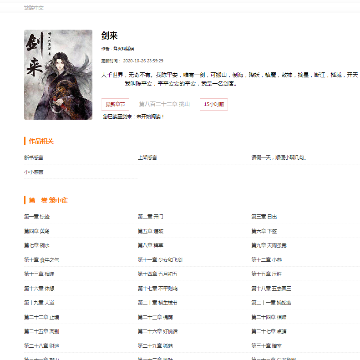
Task: Open the latest chapter 第八百二十二章 link
Action: click(165, 104)
